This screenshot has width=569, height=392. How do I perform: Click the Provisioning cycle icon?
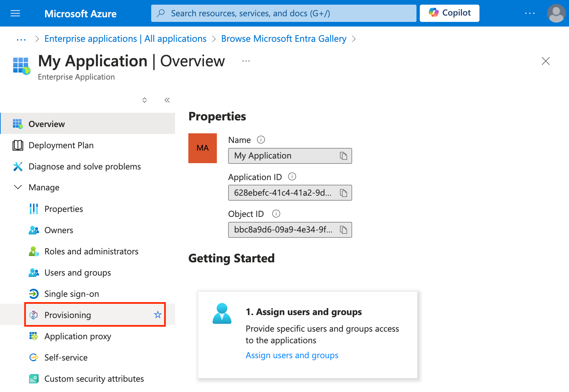pyautogui.click(x=34, y=315)
